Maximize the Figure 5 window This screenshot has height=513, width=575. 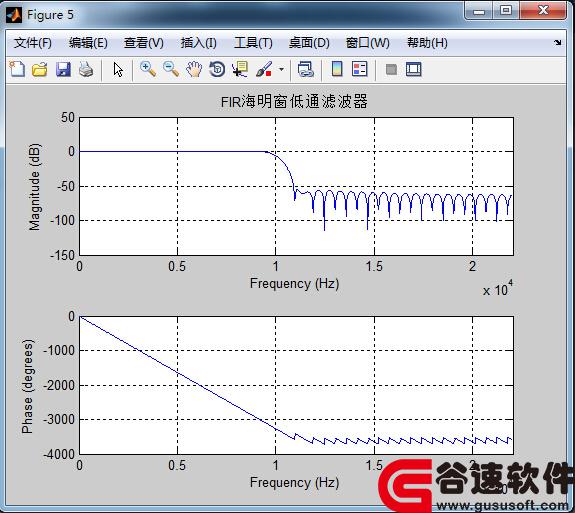click(x=506, y=11)
